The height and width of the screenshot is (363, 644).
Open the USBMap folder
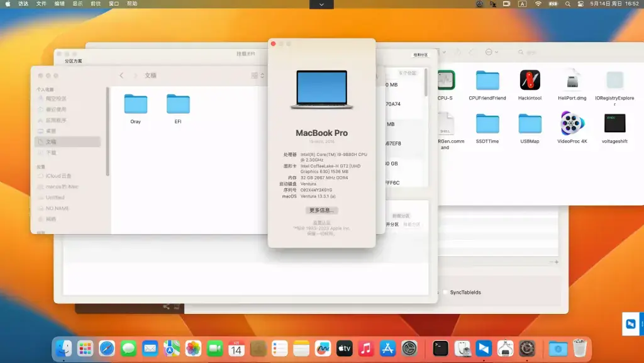click(530, 123)
